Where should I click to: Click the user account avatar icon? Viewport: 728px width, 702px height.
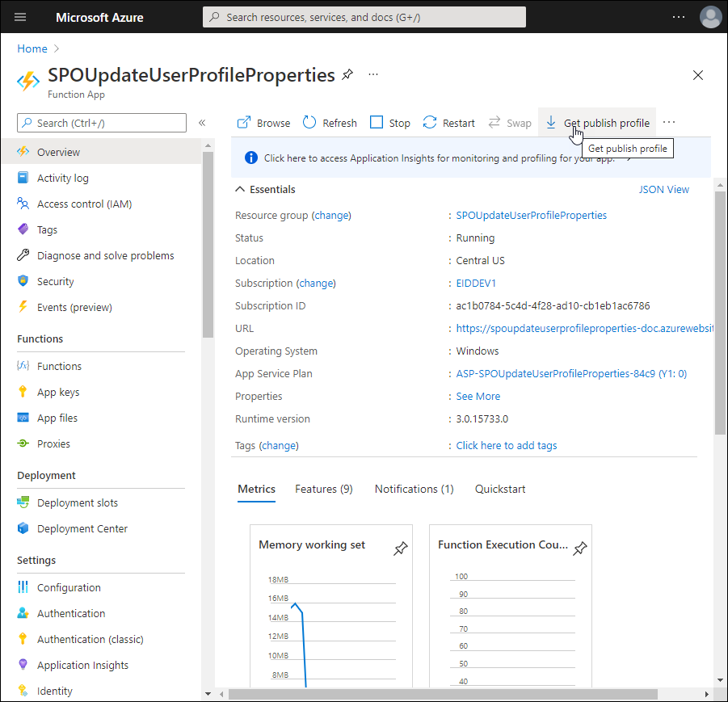pyautogui.click(x=710, y=17)
